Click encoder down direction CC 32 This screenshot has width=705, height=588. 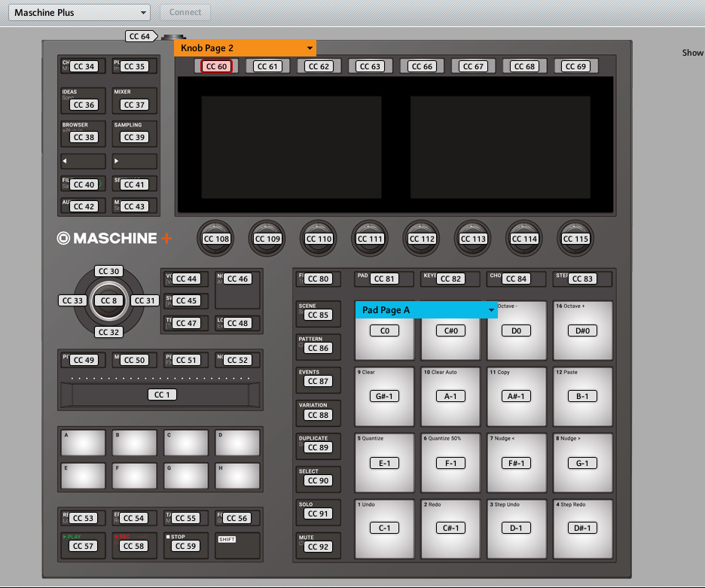(108, 332)
